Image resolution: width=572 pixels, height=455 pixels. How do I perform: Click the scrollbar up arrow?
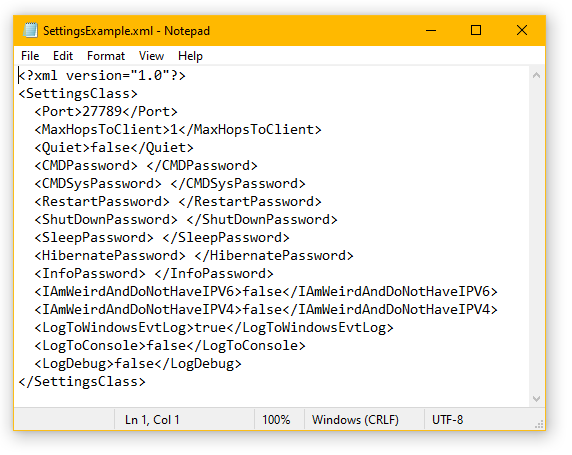536,76
